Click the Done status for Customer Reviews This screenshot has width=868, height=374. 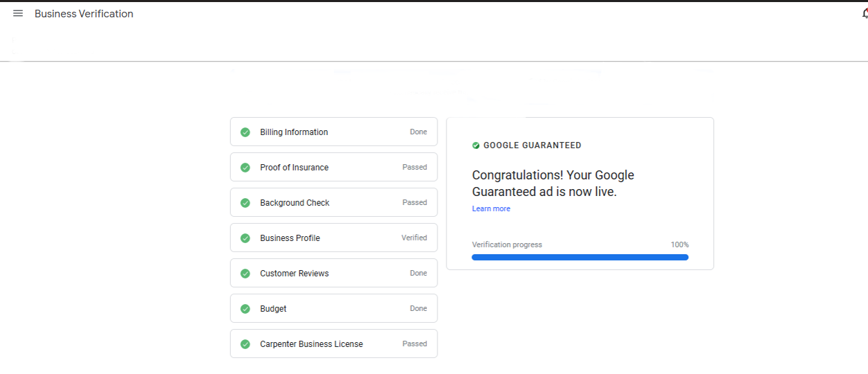click(418, 273)
